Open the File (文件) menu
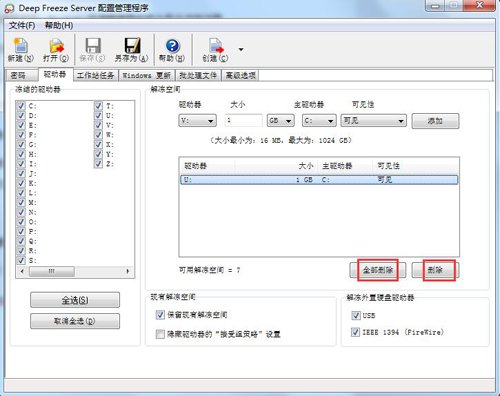Image resolution: width=500 pixels, height=396 pixels. pyautogui.click(x=22, y=25)
